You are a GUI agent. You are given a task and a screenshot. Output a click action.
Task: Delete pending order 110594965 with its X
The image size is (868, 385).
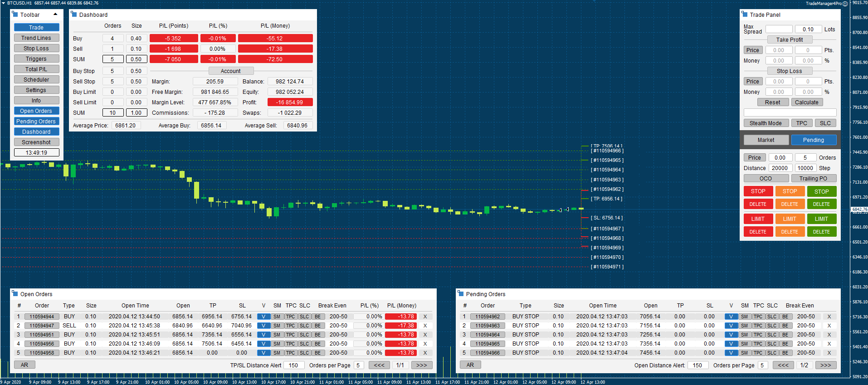829,344
